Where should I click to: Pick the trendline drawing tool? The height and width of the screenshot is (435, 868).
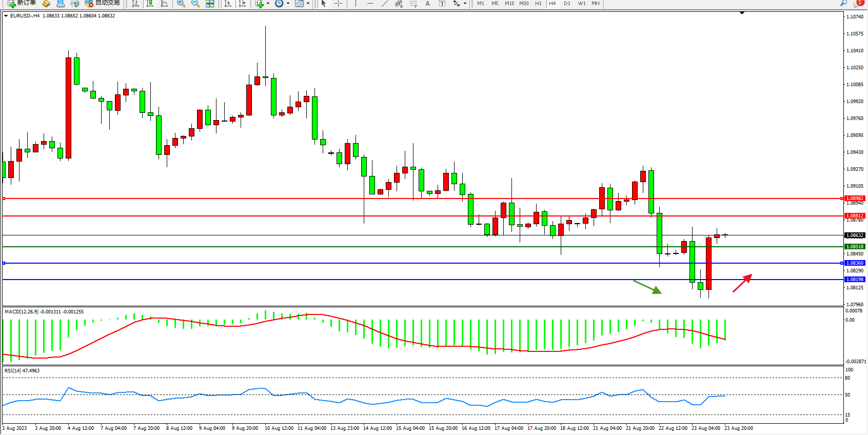[384, 4]
